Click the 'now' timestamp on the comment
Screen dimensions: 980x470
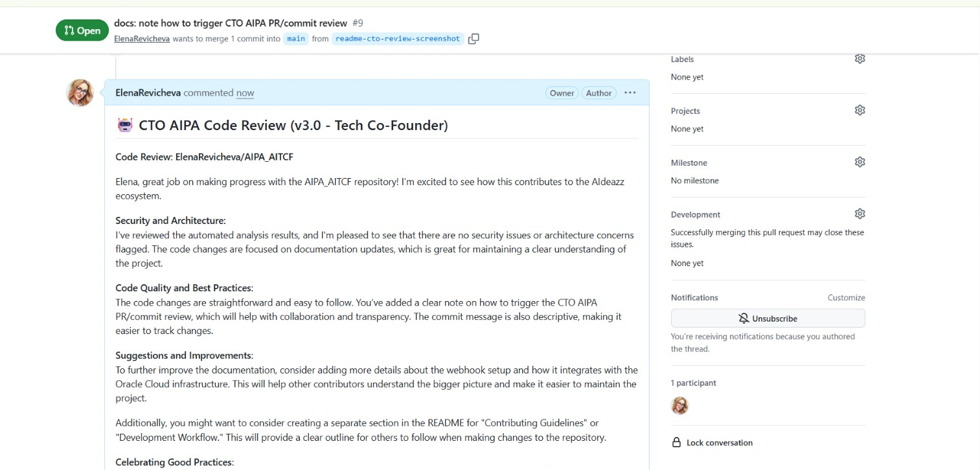tap(245, 93)
